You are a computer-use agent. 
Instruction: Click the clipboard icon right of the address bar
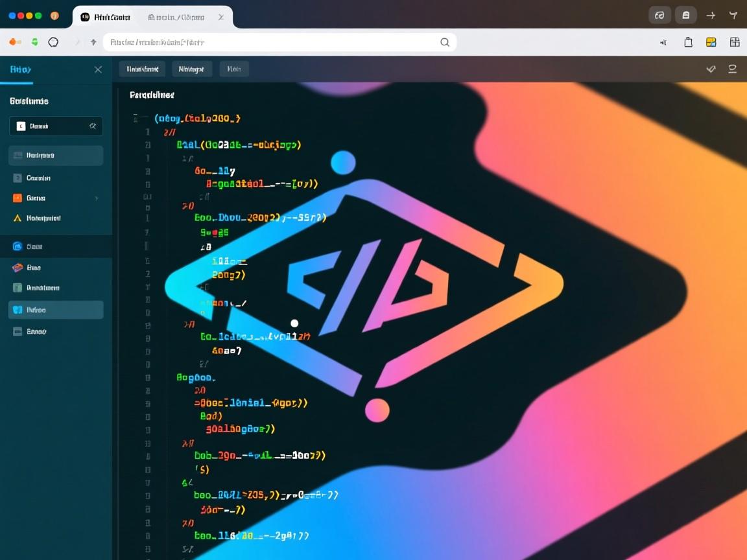(688, 41)
